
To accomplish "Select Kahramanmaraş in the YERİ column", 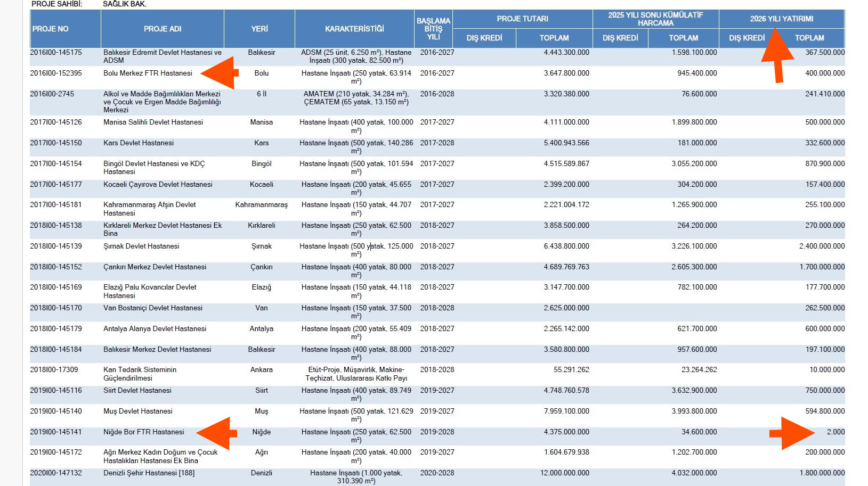I will (x=261, y=205).
